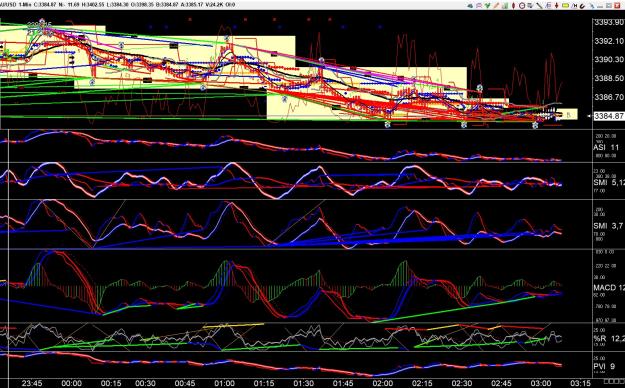Click the 03:15 time axis label
Viewport: 625px width, 388px height.
point(580,383)
